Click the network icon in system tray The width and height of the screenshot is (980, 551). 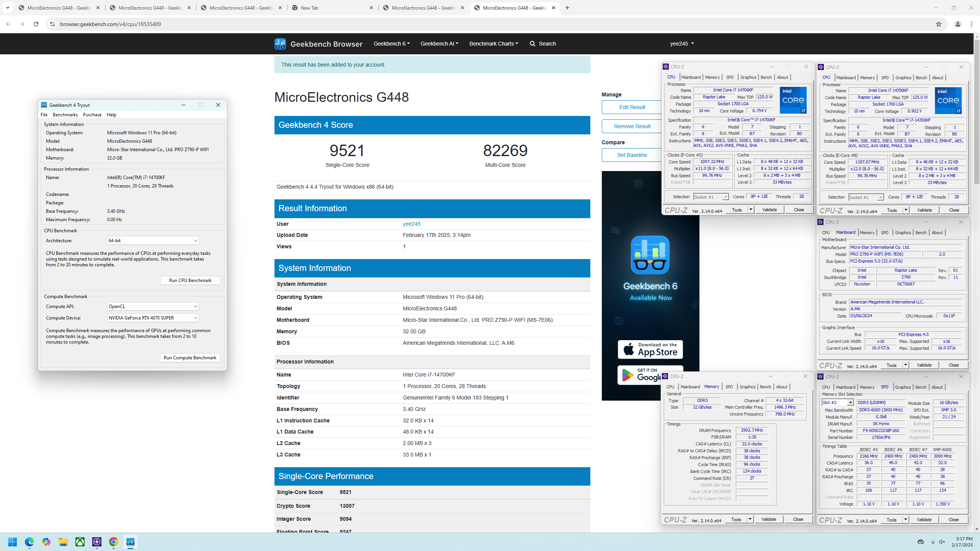click(933, 542)
